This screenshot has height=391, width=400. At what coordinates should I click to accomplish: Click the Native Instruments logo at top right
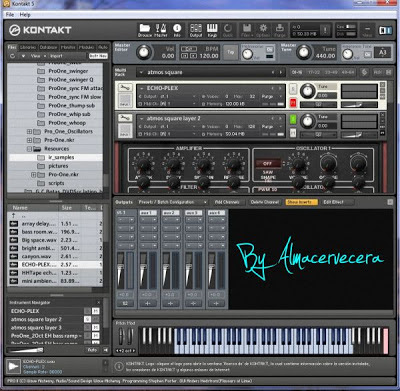click(385, 30)
